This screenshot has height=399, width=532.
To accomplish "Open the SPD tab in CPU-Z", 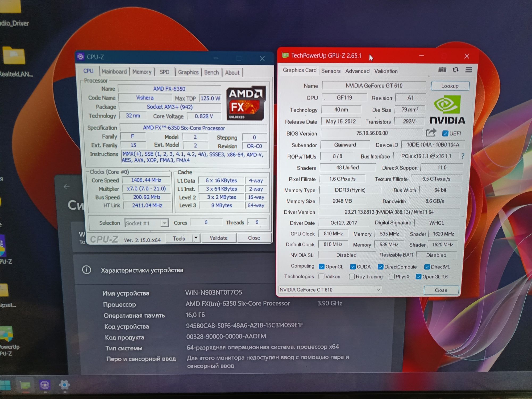I will (x=164, y=72).
